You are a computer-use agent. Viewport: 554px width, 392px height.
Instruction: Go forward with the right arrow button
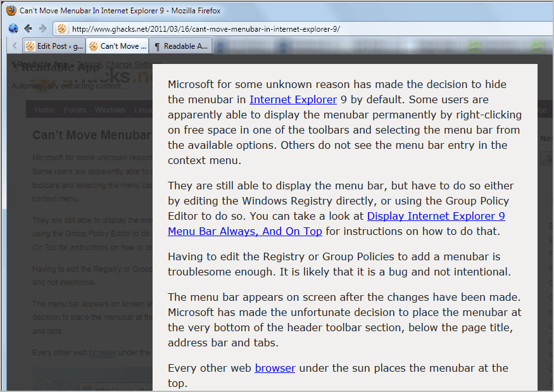(x=43, y=28)
